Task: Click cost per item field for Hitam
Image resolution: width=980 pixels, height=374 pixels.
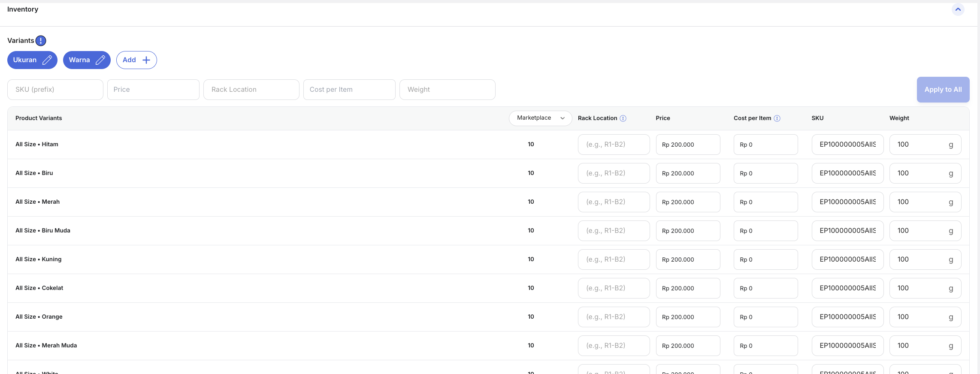Action: point(766,145)
